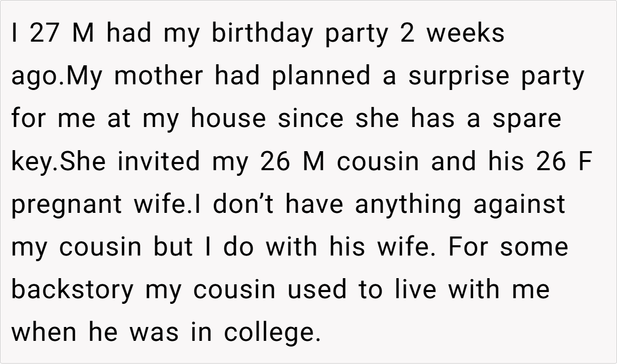This screenshot has width=617, height=364.
Task: Click the word "used"
Action: pyautogui.click(x=314, y=289)
